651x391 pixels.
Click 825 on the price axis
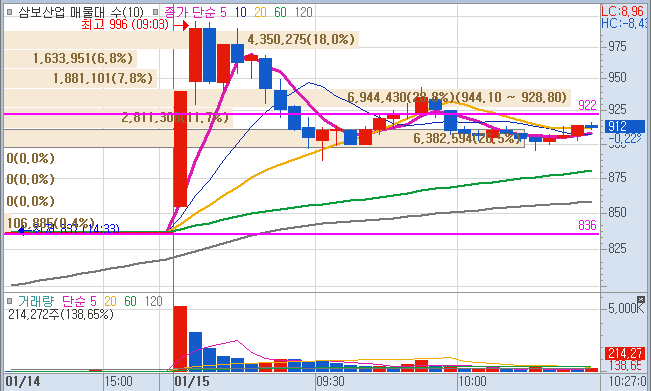click(x=617, y=249)
